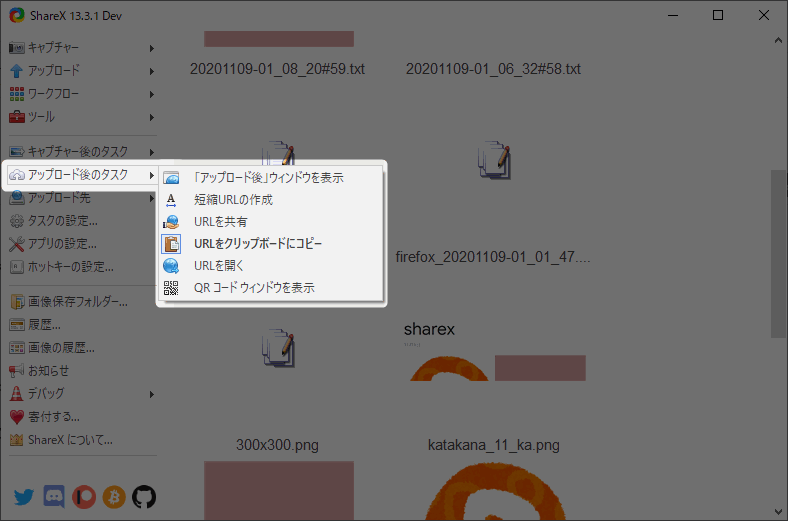
Task: Click the ShareX について... entry
Action: coord(82,440)
